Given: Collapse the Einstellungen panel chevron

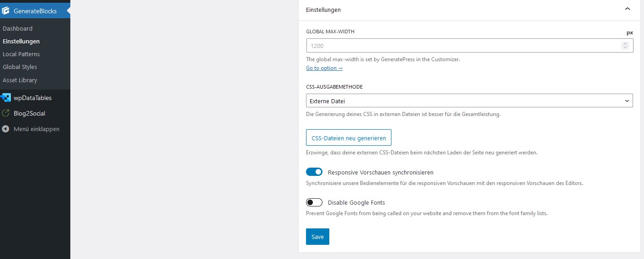Looking at the screenshot, I should (x=628, y=9).
